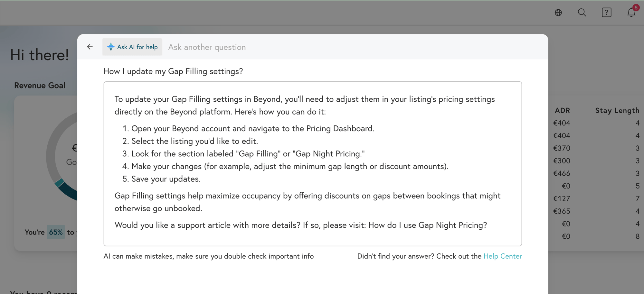Click step 'Select the listing you'd like to edit.'

[x=195, y=141]
